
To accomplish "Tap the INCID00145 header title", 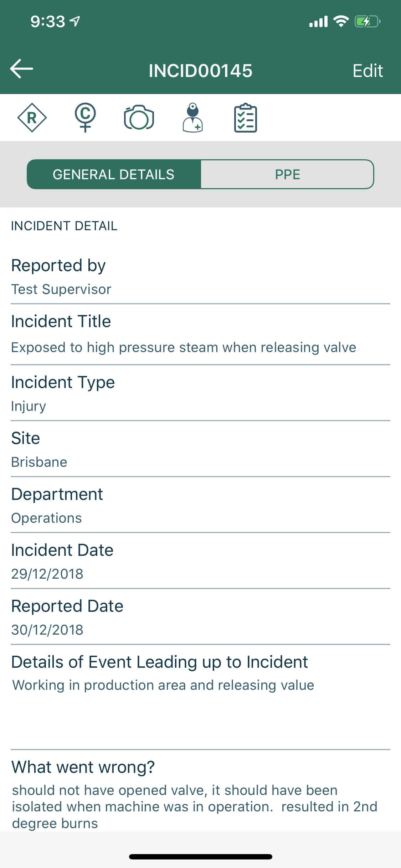I will pyautogui.click(x=200, y=71).
